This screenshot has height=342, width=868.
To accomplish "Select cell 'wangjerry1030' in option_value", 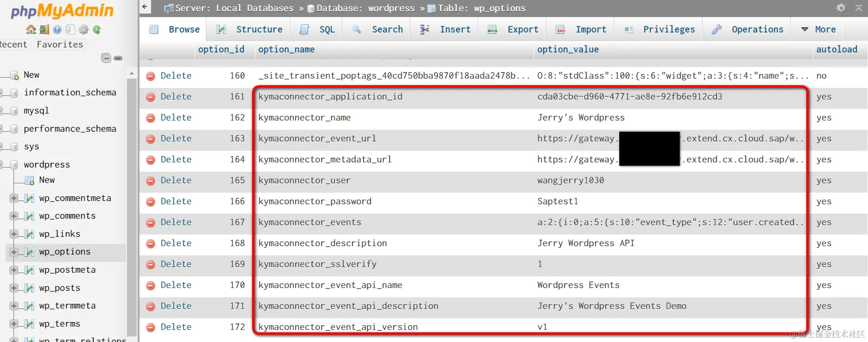I will click(x=570, y=181).
